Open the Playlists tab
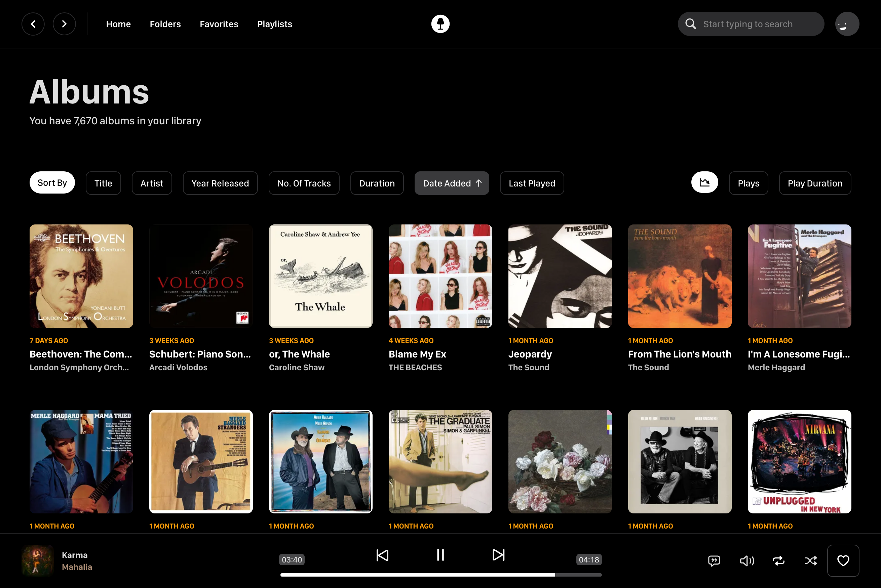 point(274,24)
